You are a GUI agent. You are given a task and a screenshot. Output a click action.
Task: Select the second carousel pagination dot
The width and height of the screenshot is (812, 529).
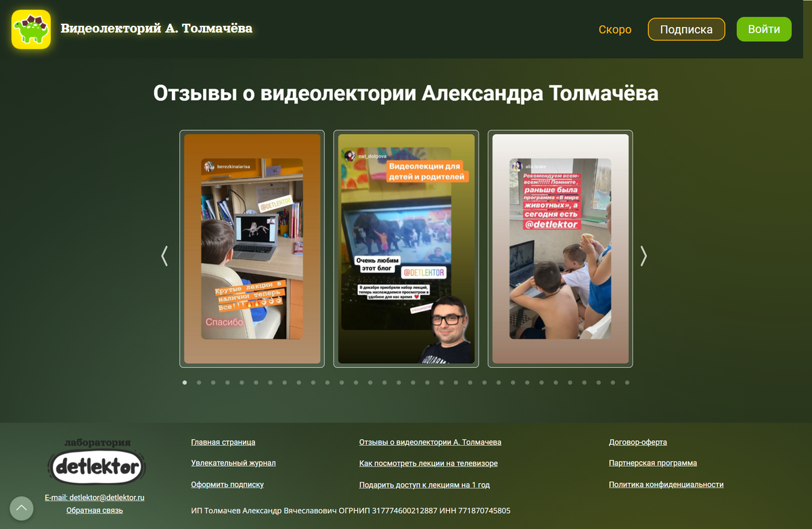pos(199,382)
